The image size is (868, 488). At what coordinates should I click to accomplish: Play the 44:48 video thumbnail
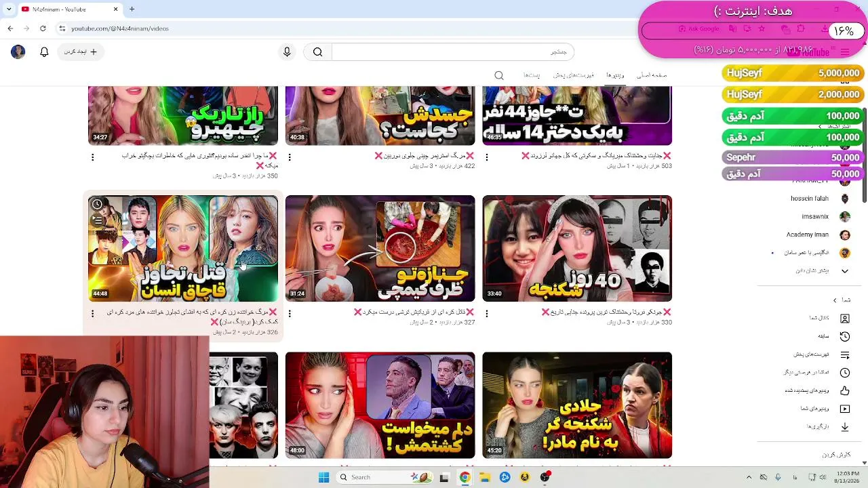[183, 248]
